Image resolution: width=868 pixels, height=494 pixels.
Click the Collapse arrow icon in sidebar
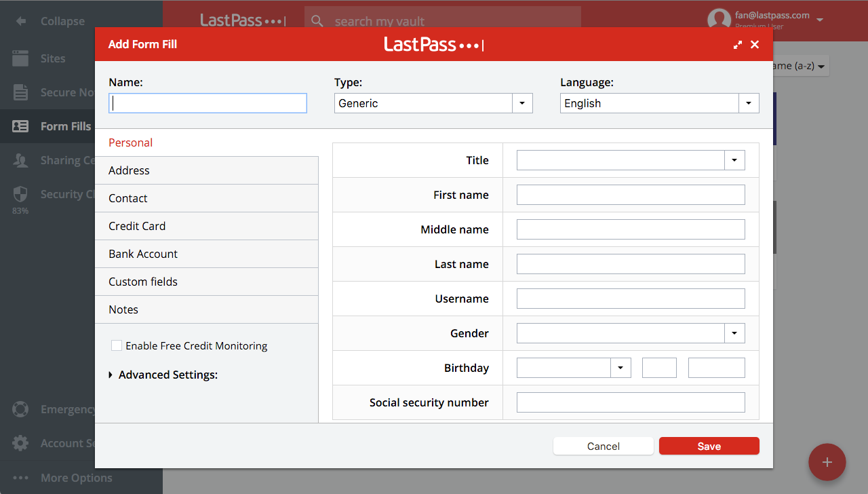tap(21, 21)
